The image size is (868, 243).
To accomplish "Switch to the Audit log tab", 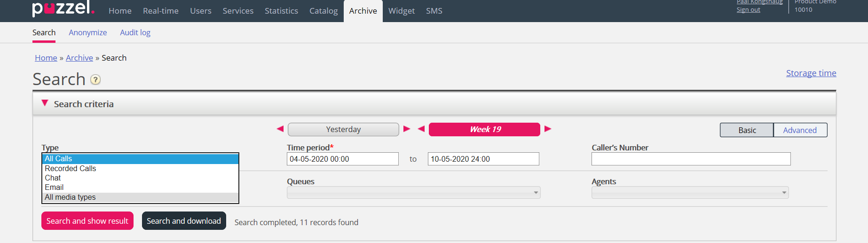I will click(135, 32).
